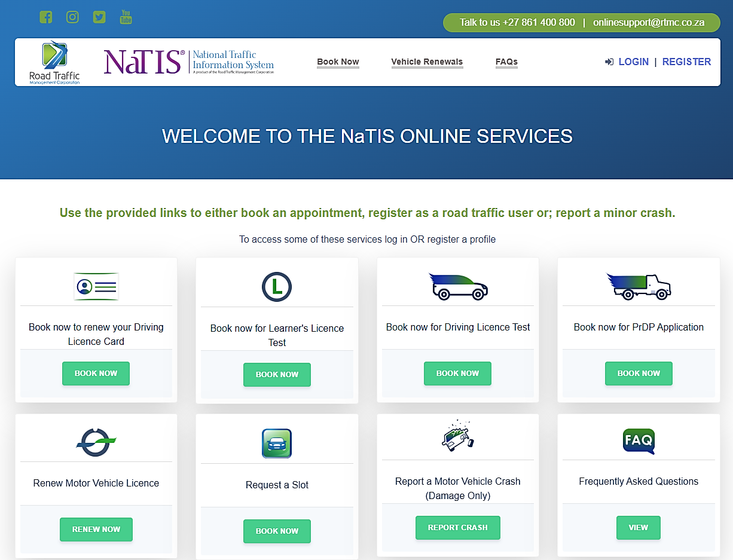Click Book Now for Learner's Licence Test
The image size is (733, 560).
click(x=277, y=375)
